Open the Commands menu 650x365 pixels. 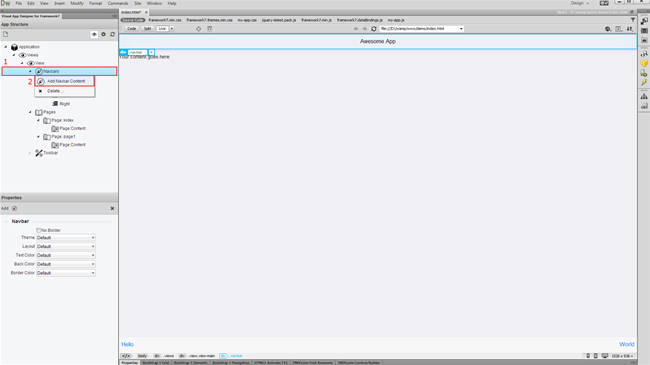coord(118,3)
